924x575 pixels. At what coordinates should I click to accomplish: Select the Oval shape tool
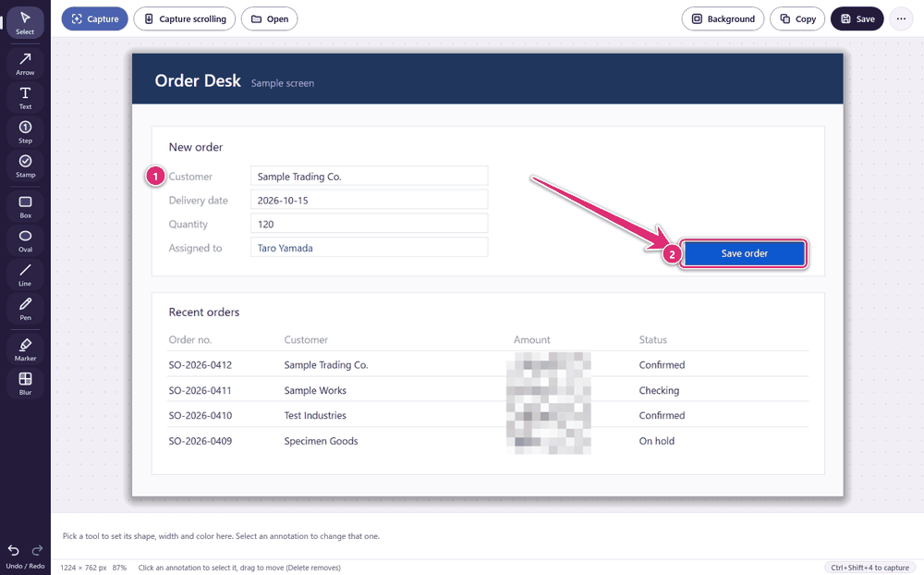click(25, 241)
